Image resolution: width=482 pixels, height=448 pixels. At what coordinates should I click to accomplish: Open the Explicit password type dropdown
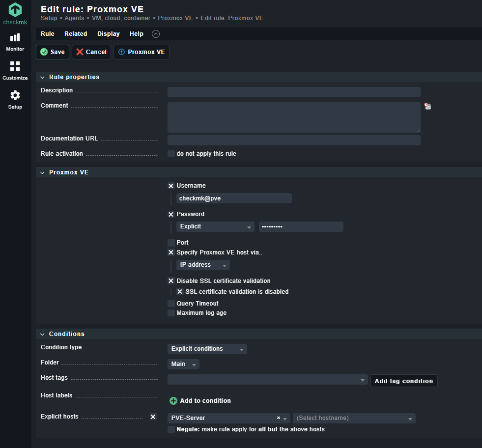(215, 226)
